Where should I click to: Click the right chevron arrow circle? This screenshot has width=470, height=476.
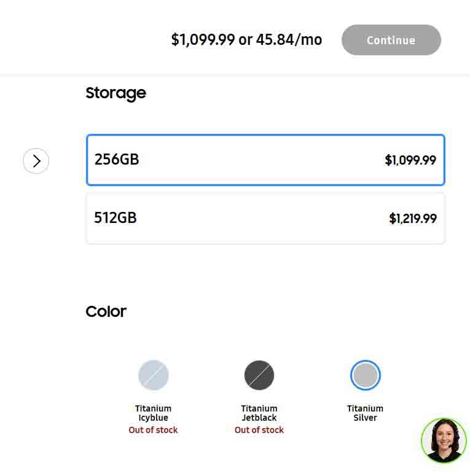point(36,161)
